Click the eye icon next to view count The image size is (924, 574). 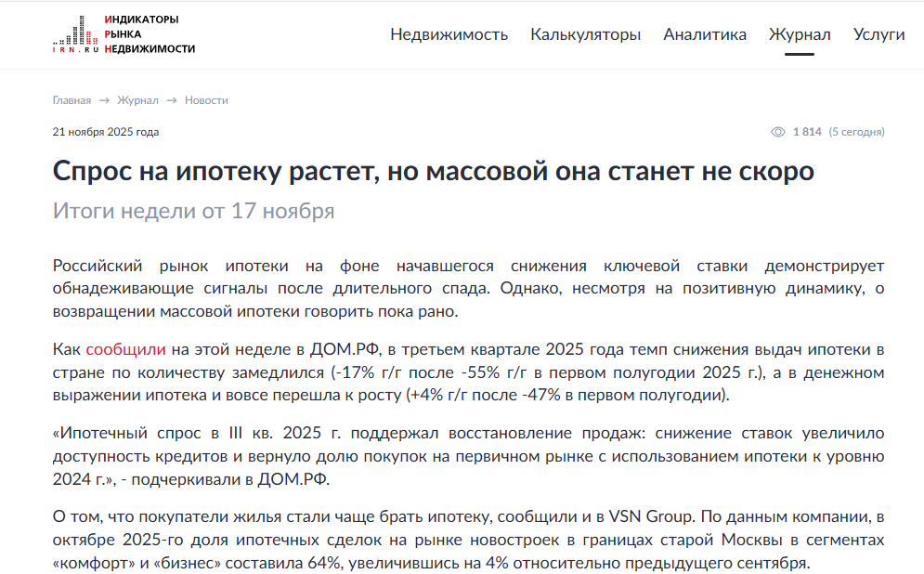tap(776, 132)
